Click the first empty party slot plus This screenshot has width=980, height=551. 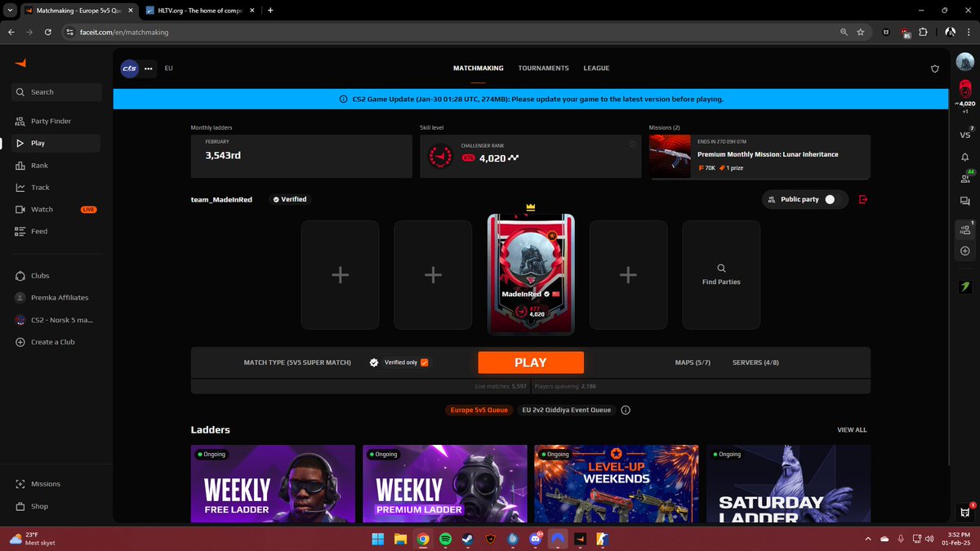(x=340, y=275)
